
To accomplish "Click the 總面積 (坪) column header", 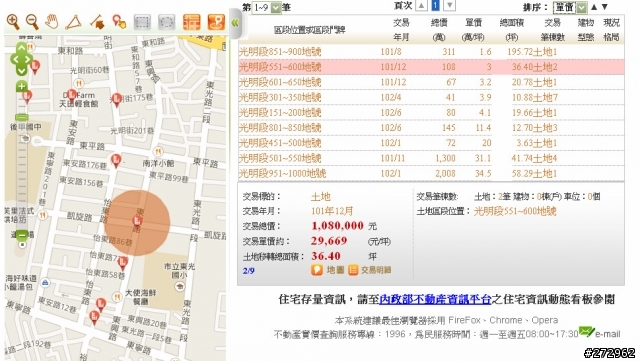I will [511, 30].
